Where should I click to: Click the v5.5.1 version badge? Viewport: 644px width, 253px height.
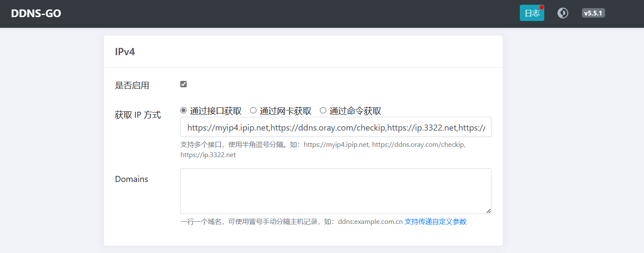click(x=593, y=13)
